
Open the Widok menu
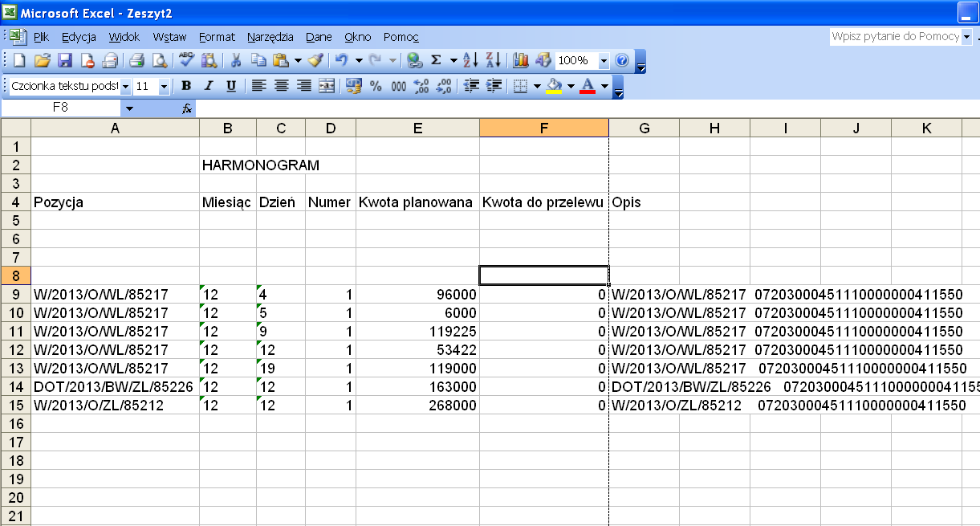[124, 37]
